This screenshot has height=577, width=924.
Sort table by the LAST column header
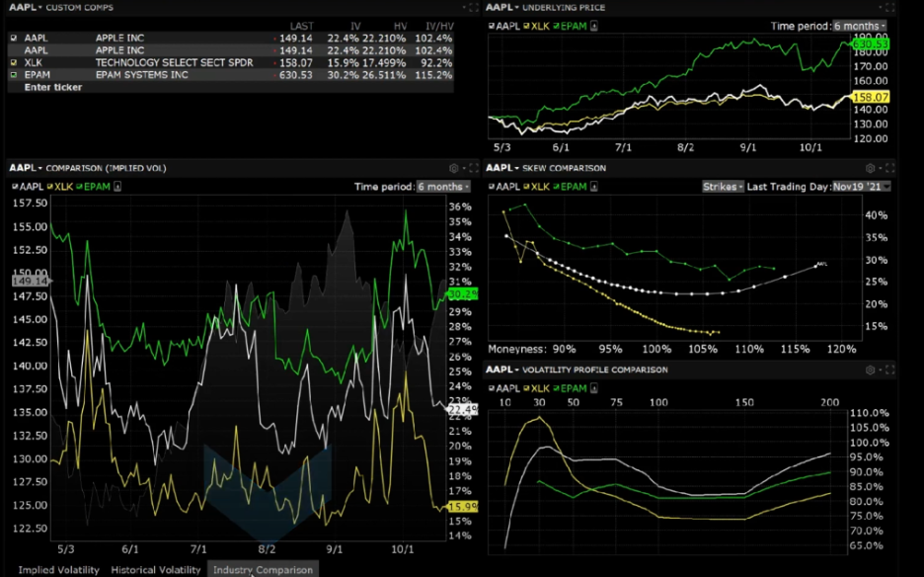(x=302, y=26)
